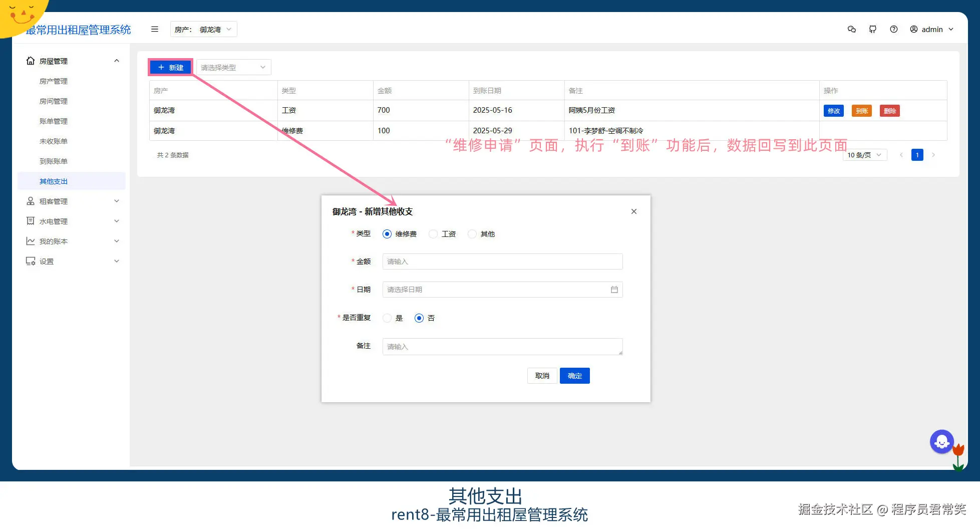The image size is (980, 530).
Task: Open the 到账账单 sidebar menu item
Action: (x=54, y=161)
